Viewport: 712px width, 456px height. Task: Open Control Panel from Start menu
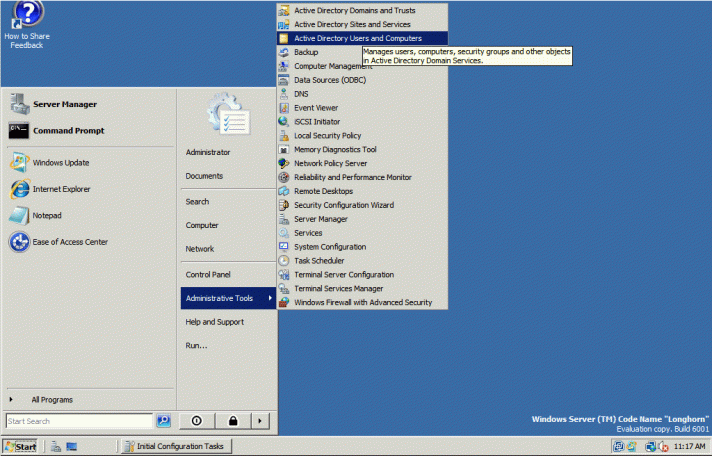208,274
